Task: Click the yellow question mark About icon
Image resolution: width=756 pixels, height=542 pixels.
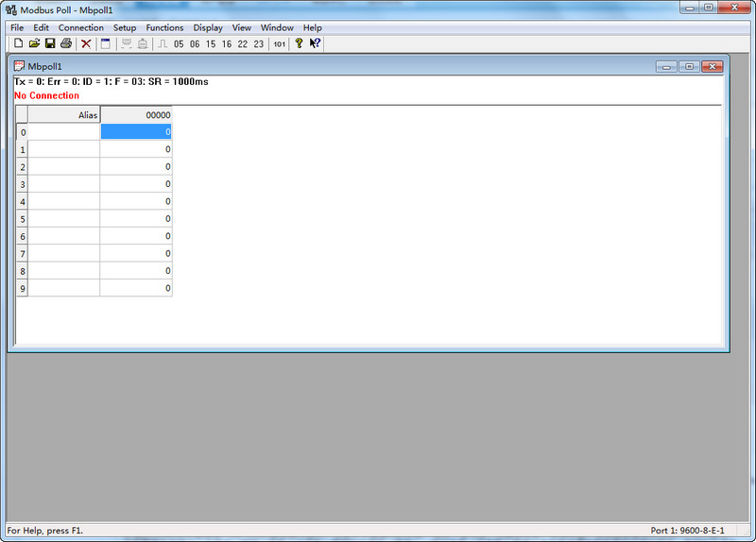Action: 299,43
